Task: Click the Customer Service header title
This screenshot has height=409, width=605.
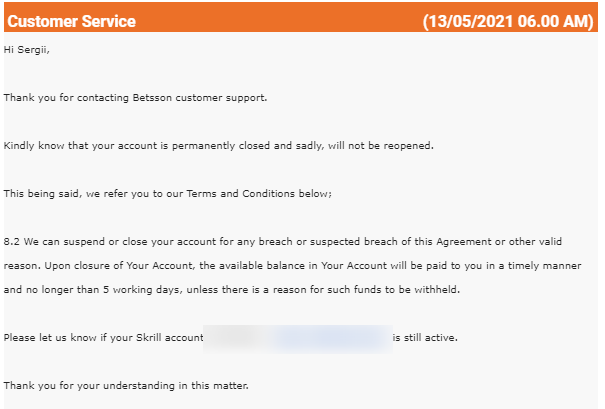Action: pos(71,21)
